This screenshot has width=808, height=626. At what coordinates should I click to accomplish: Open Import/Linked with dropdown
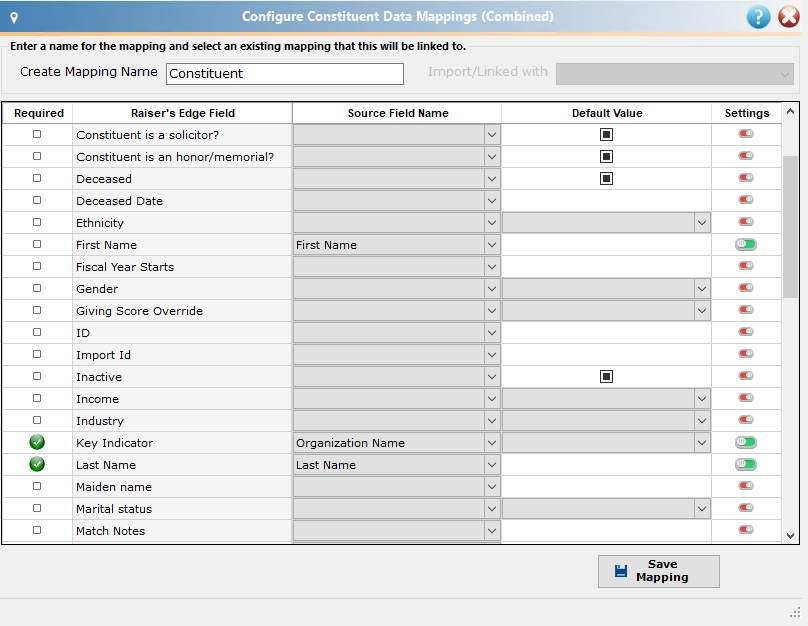tap(675, 74)
